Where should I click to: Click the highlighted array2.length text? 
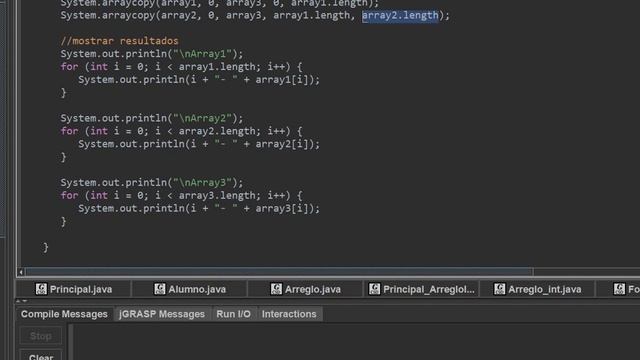[400, 16]
